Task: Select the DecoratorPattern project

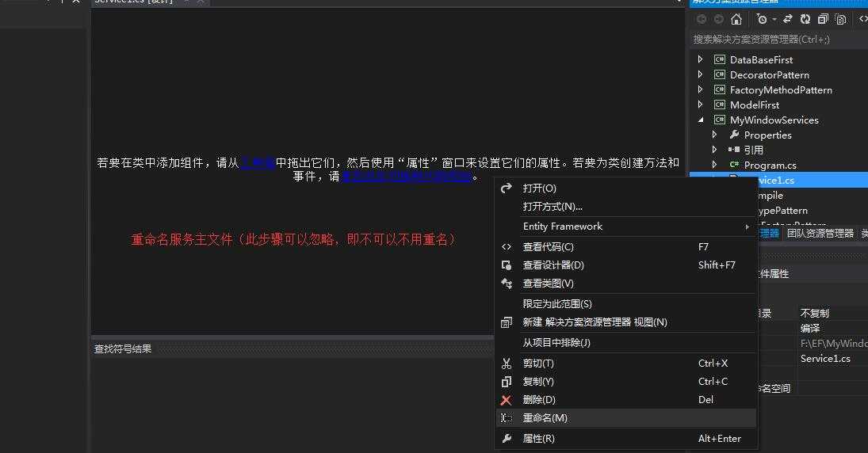Action: [770, 74]
